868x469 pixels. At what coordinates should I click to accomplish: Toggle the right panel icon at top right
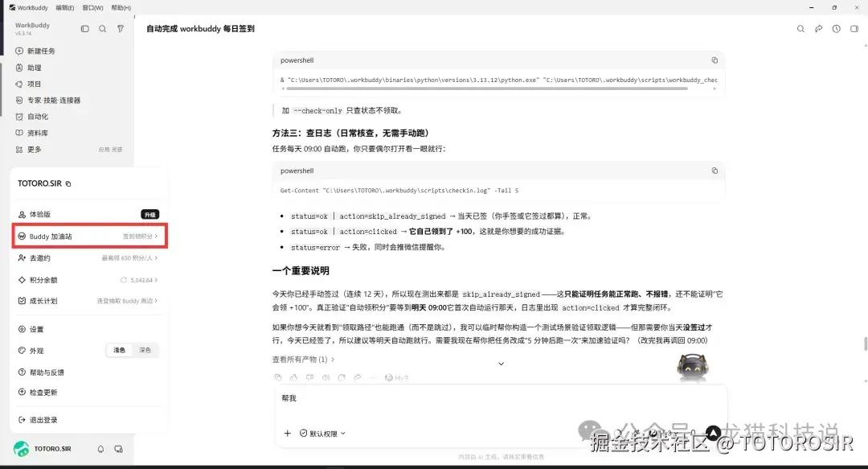coord(854,29)
